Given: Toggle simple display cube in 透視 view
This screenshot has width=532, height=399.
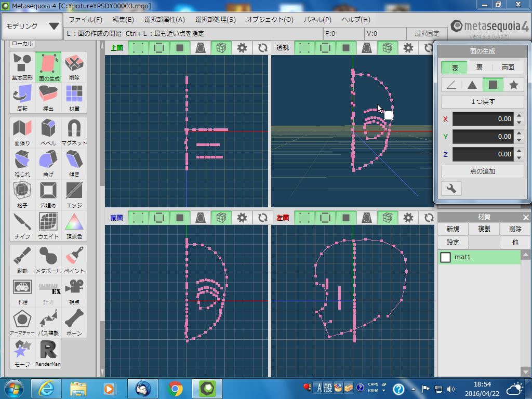Looking at the screenshot, I should [388, 48].
